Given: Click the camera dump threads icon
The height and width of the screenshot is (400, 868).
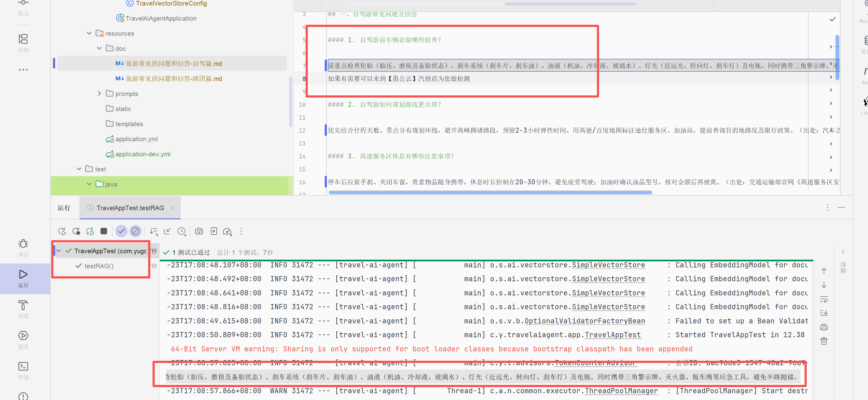Looking at the screenshot, I should pos(199,231).
